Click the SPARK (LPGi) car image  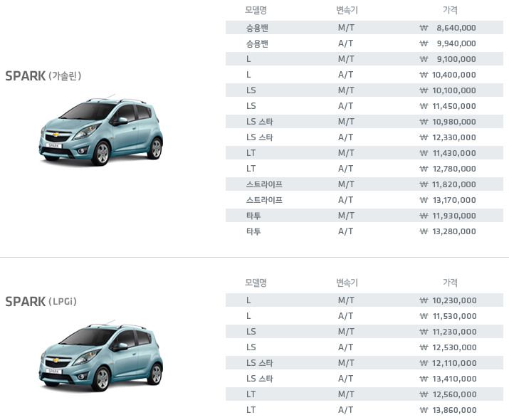click(101, 355)
